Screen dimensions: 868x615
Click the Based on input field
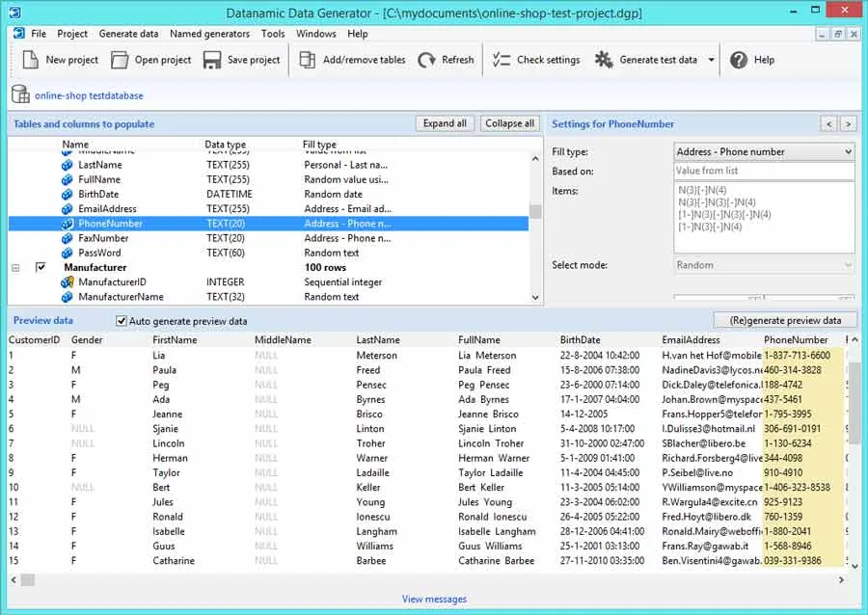[x=764, y=171]
